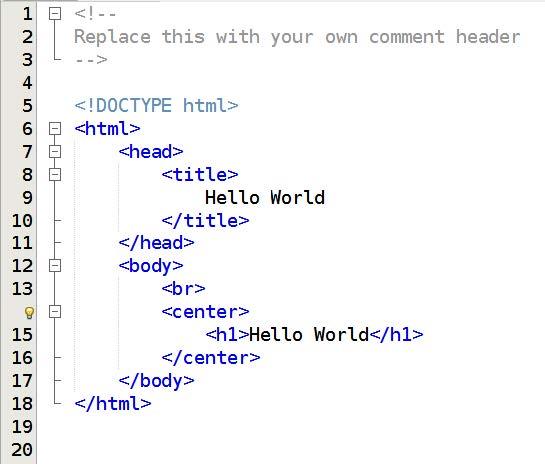
Task: Click line number 20 in the gutter
Action: pos(22,449)
